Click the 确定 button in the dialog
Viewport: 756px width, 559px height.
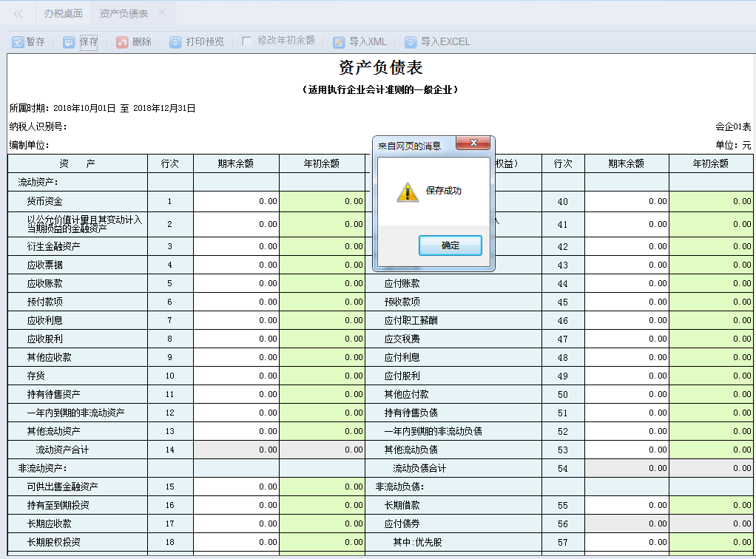click(x=450, y=244)
